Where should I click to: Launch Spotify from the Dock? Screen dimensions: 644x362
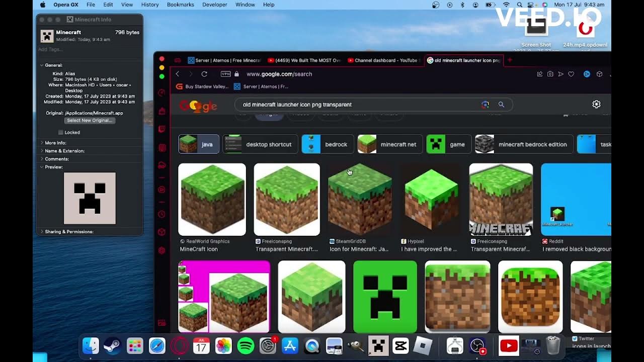tap(246, 346)
